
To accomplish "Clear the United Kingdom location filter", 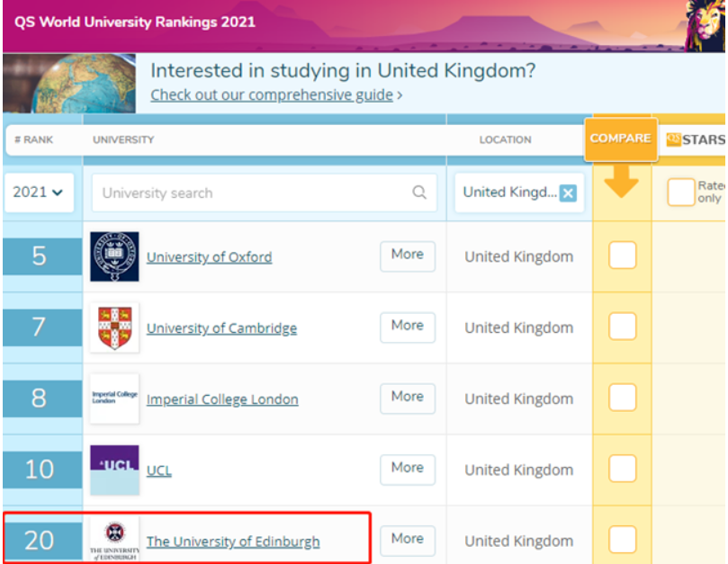I will (x=568, y=192).
